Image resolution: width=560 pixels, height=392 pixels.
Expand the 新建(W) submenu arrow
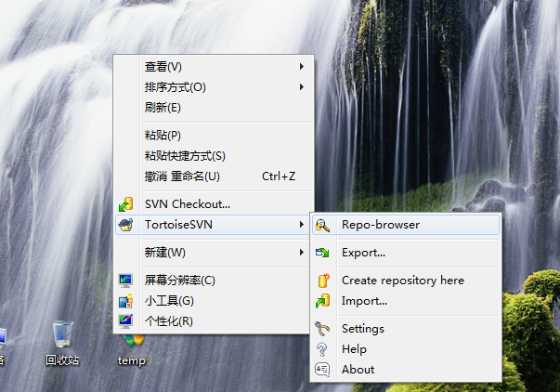302,253
